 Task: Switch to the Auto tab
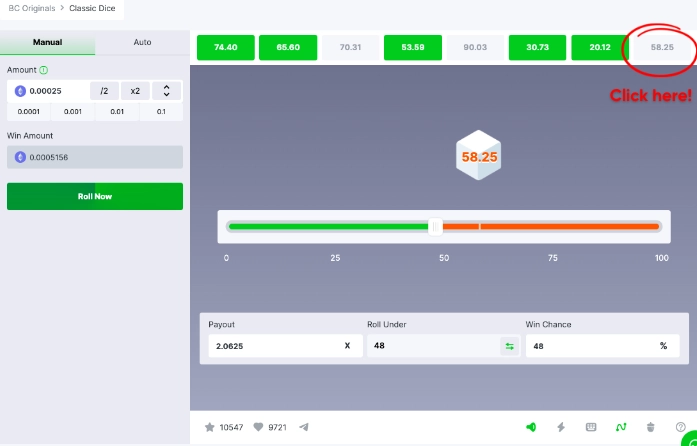pyautogui.click(x=142, y=43)
